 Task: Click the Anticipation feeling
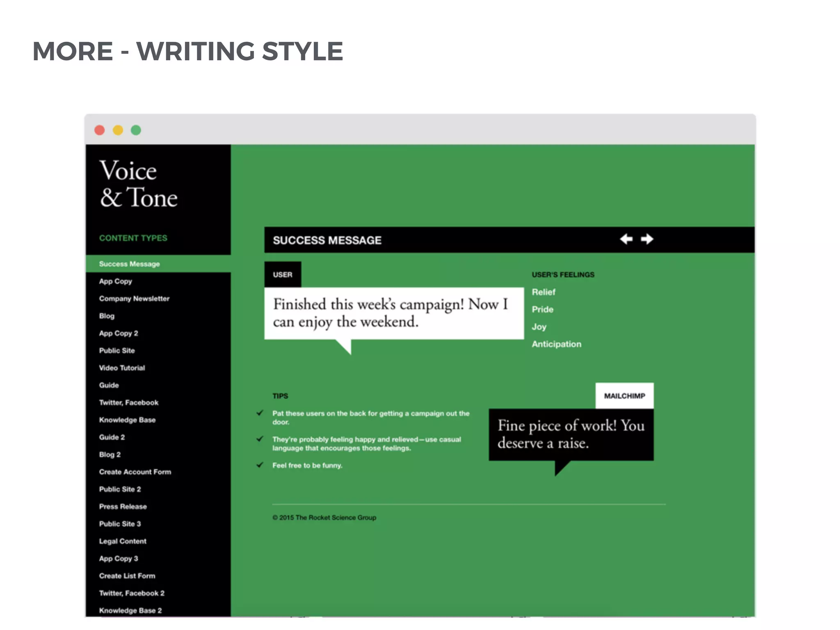pyautogui.click(x=556, y=344)
